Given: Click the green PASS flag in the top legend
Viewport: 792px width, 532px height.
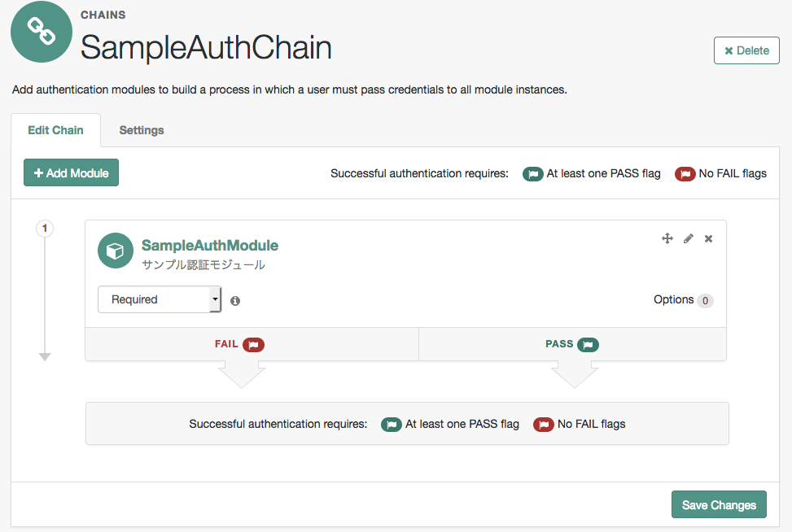Looking at the screenshot, I should pyautogui.click(x=533, y=173).
